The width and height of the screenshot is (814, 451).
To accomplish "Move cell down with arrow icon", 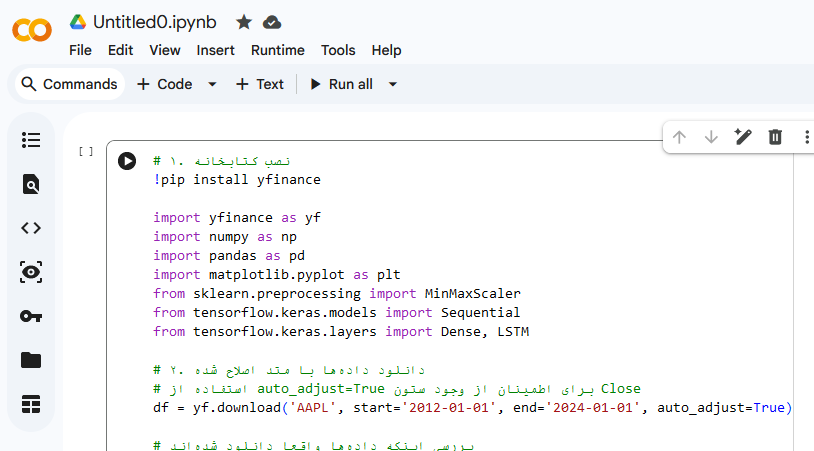I will 711,137.
